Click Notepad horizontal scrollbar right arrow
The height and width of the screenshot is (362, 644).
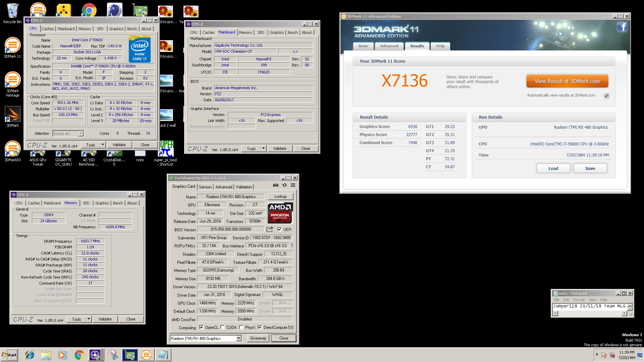(x=624, y=313)
